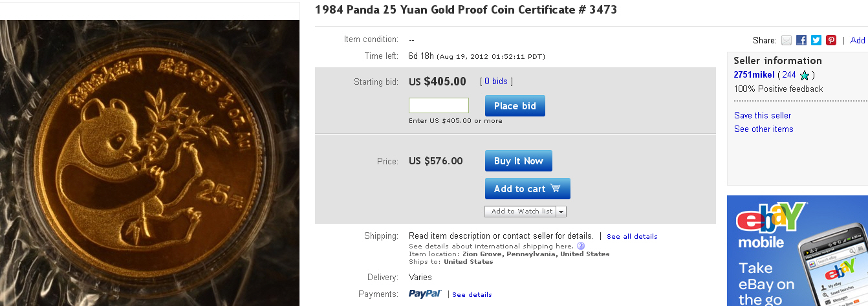
Task: Expand the Add to Watch list dropdown arrow
Action: 561,212
